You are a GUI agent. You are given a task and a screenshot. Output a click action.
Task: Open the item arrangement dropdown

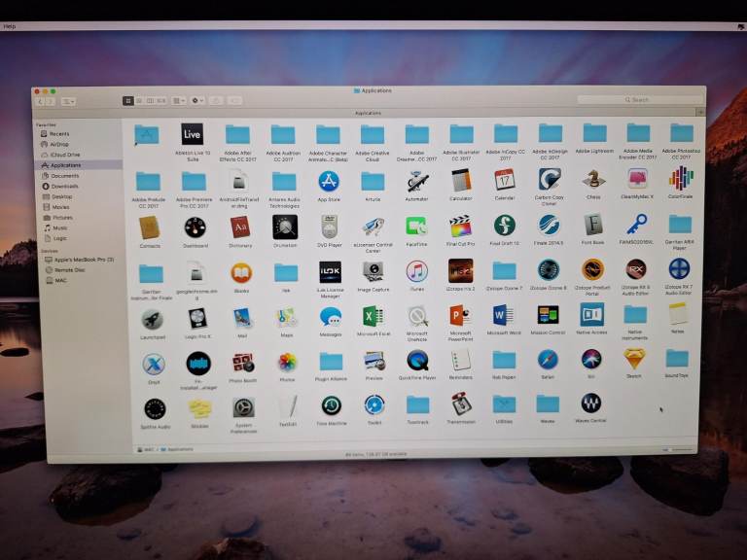point(179,100)
